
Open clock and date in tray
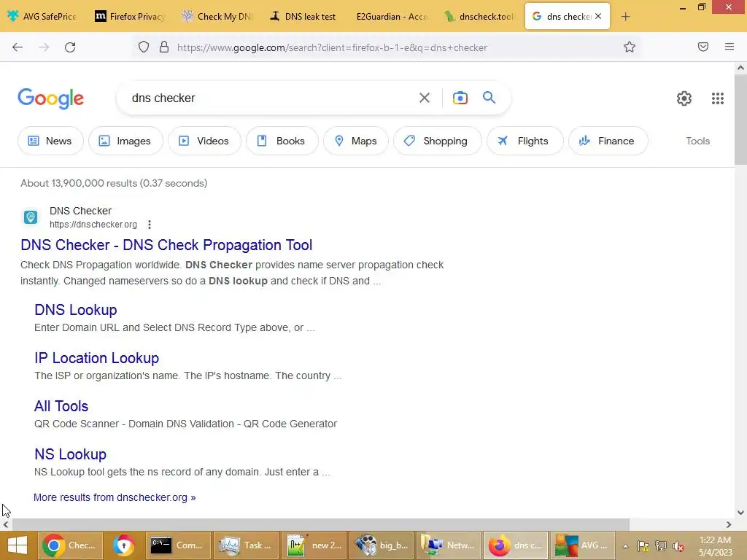pos(715,546)
